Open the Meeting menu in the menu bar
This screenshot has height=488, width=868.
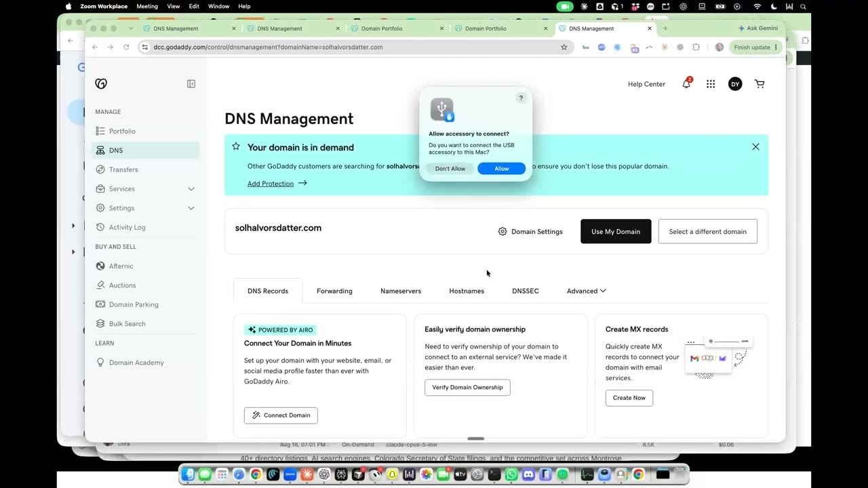147,7
